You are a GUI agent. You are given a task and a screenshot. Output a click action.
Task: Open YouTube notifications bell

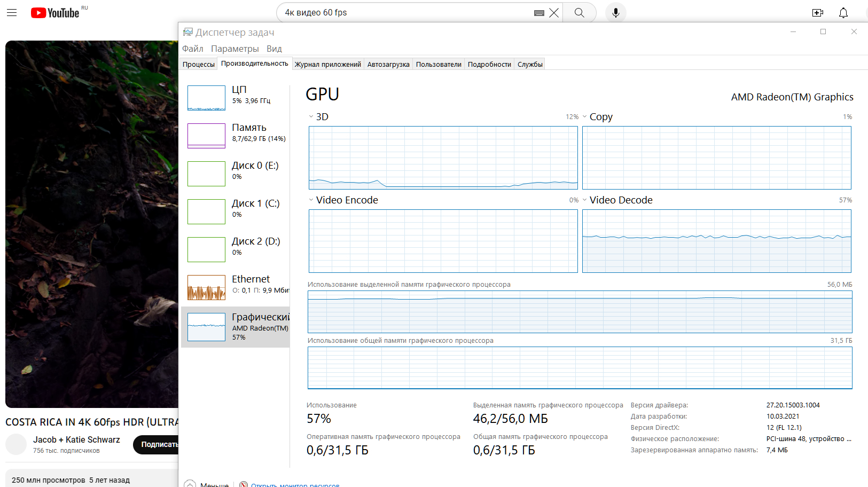(x=843, y=13)
